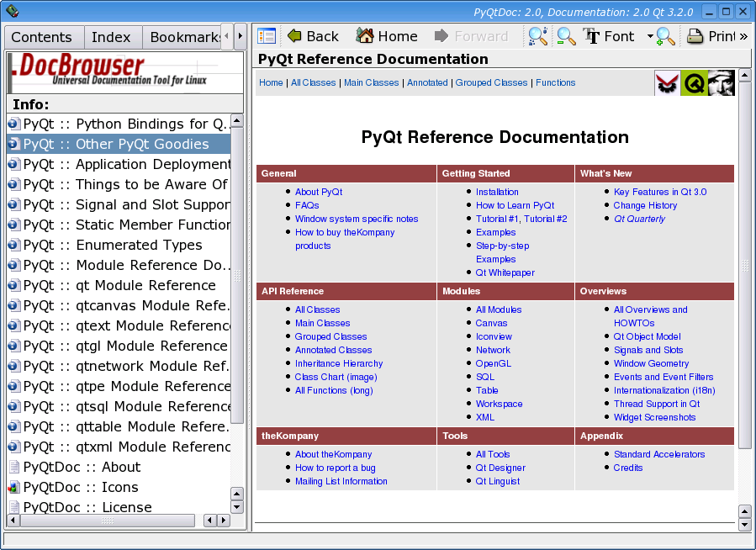Click scroll-down arrow at the Info list bottom

coord(237,507)
